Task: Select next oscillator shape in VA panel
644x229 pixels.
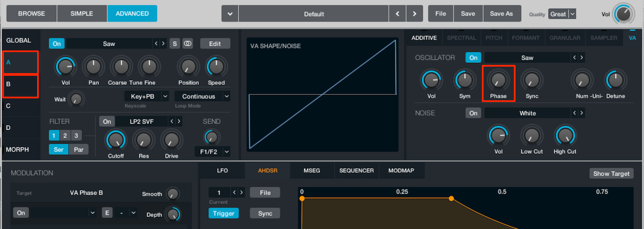Action: click(582, 57)
